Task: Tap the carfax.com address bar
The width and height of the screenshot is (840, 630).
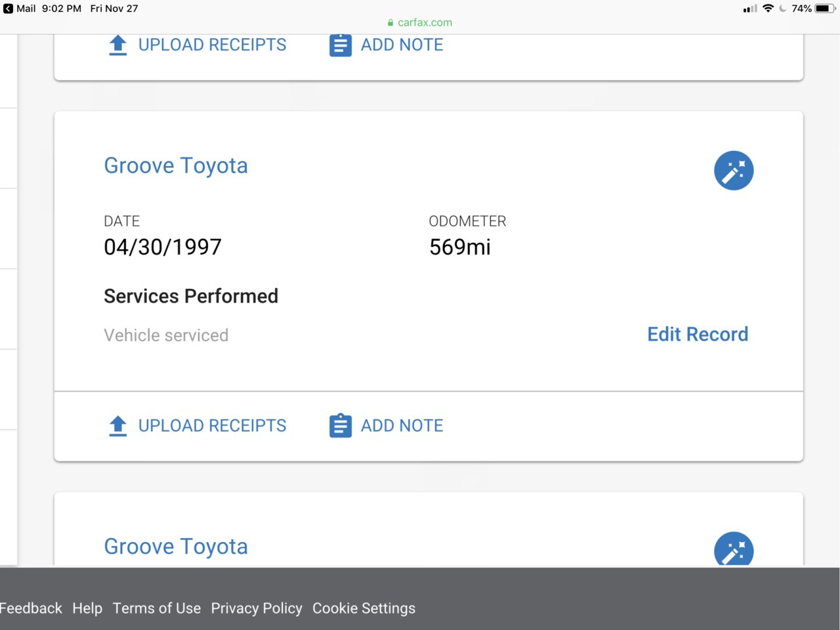Action: 420,22
